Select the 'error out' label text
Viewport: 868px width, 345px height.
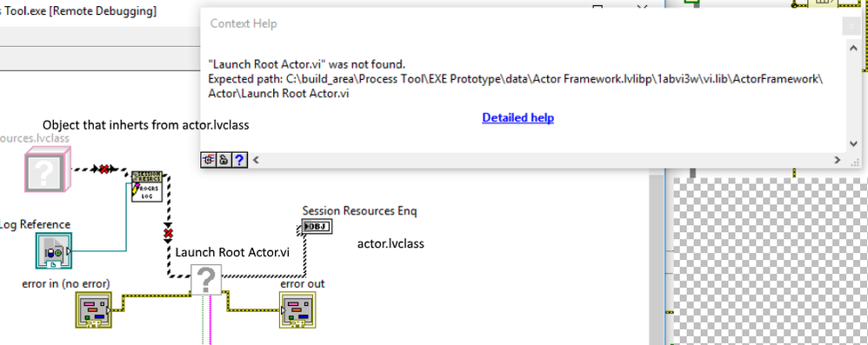click(303, 283)
